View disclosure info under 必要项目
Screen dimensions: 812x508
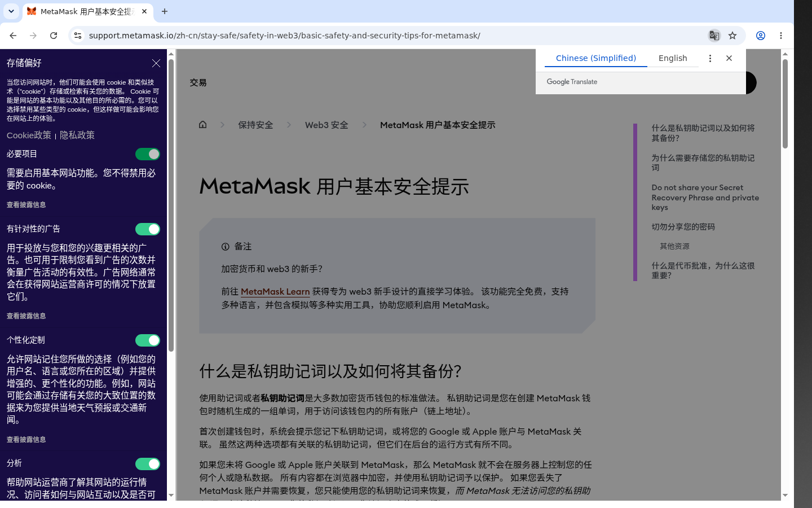pyautogui.click(x=27, y=205)
